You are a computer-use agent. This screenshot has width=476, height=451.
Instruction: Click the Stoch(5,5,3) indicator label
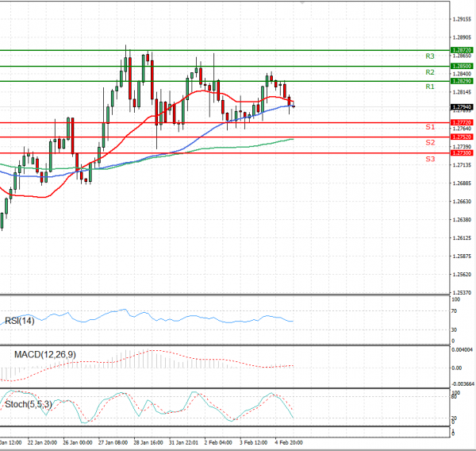(29, 404)
